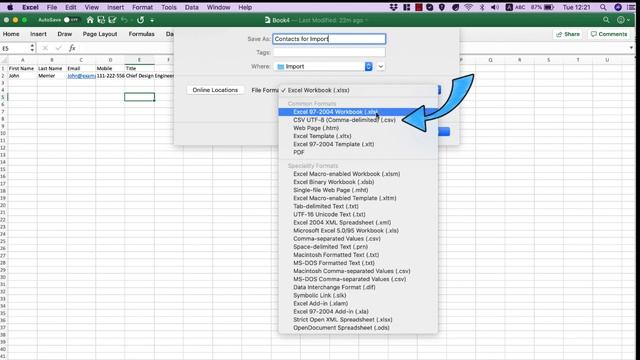This screenshot has height=360, width=640.
Task: Select Excel Workbook (.xlsx) format
Action: point(358,90)
